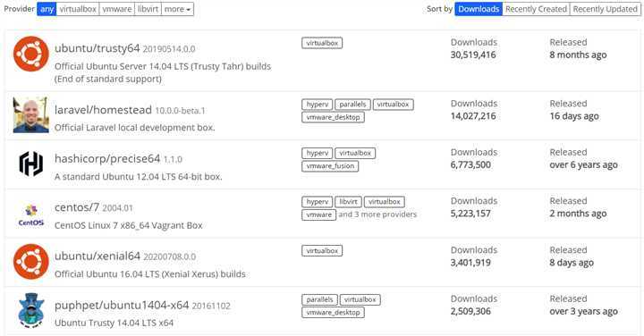Viewport: 644px width, 336px height.
Task: Click the 'over 6 years ago' release text
Action: [x=583, y=165]
